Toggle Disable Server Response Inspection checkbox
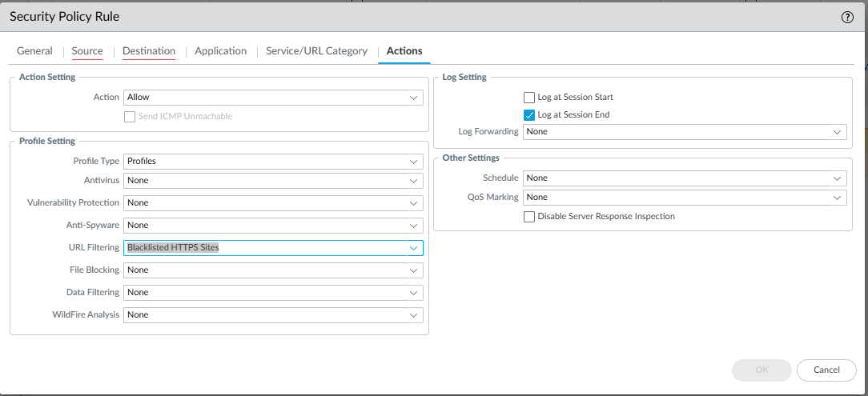The height and width of the screenshot is (396, 868). (529, 217)
